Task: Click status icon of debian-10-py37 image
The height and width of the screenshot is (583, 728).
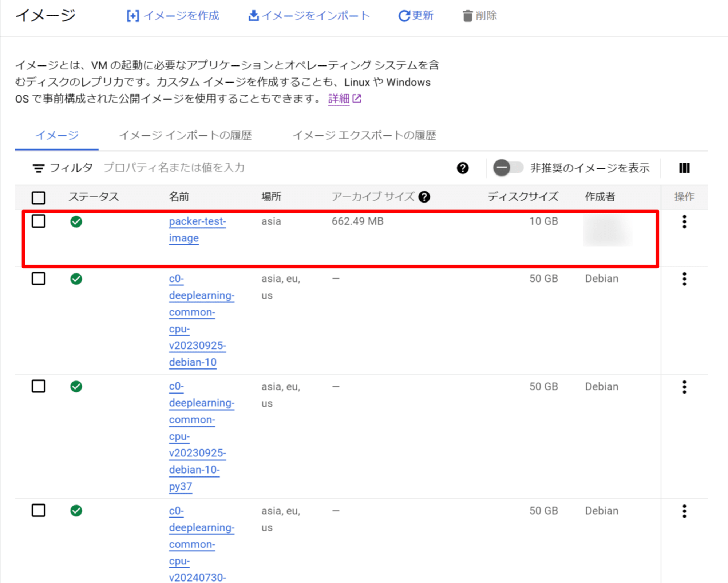Action: (76, 386)
